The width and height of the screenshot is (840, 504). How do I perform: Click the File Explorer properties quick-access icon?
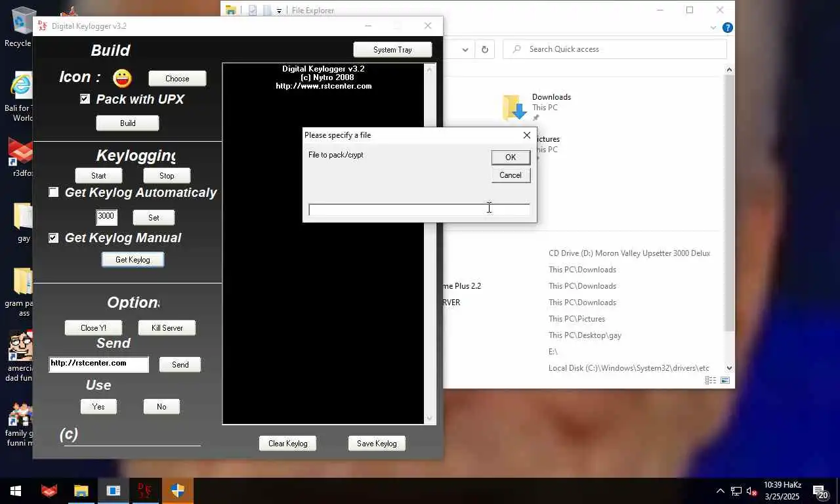[253, 10]
